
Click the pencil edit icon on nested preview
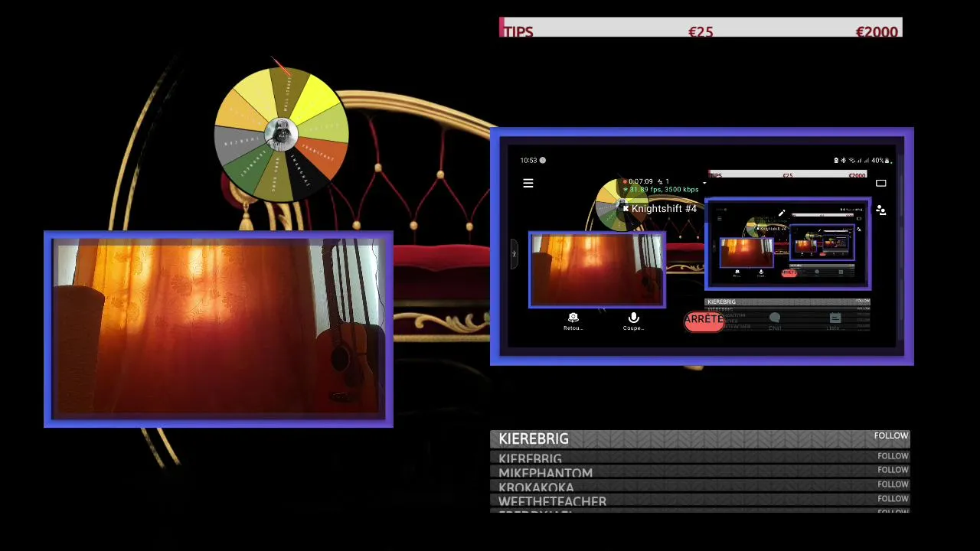point(782,214)
